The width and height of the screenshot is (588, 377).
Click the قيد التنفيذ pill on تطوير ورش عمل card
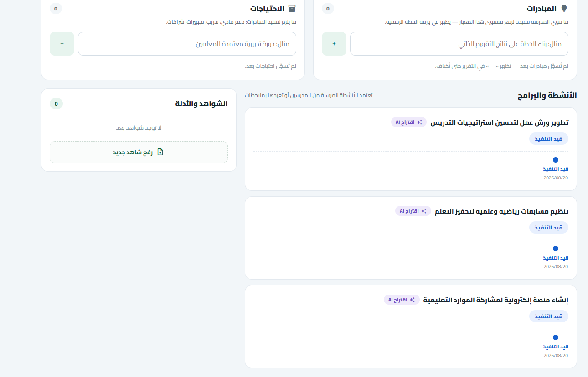pos(549,139)
